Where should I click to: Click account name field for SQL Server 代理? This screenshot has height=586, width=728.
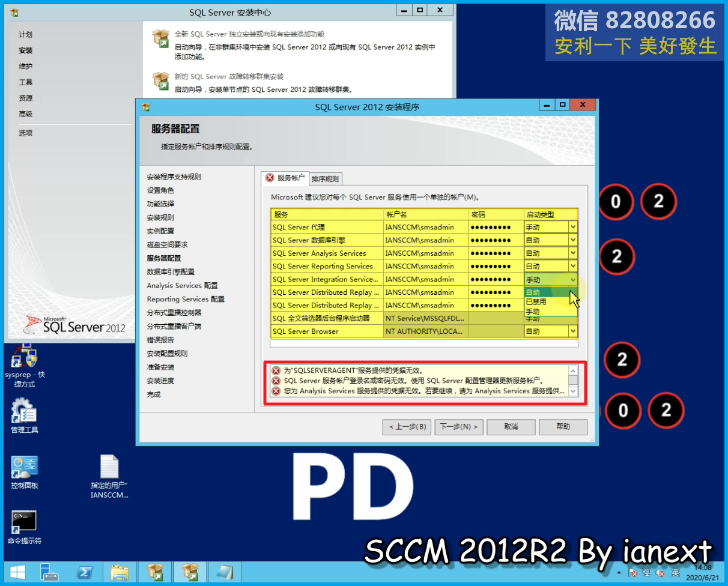coord(426,227)
